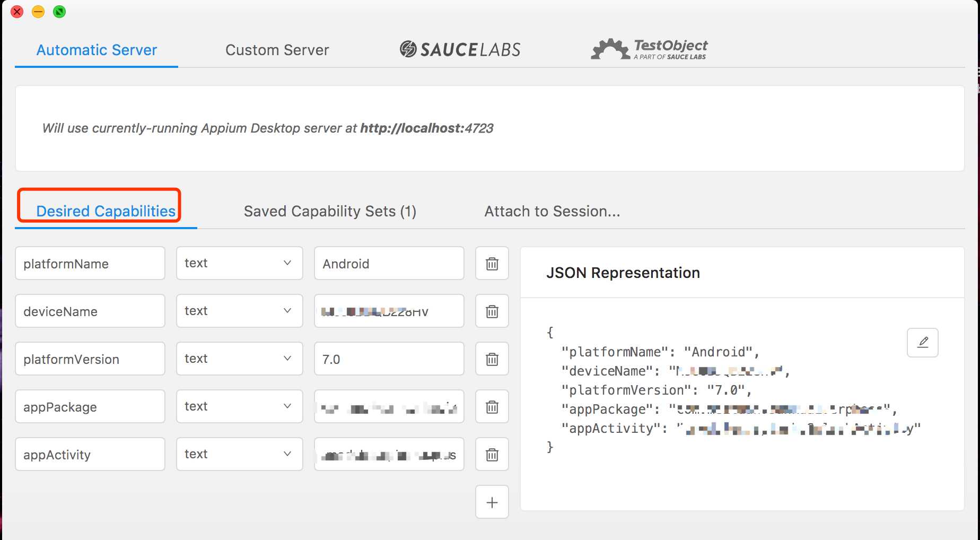
Task: Delete the platformName capability row
Action: coord(492,263)
